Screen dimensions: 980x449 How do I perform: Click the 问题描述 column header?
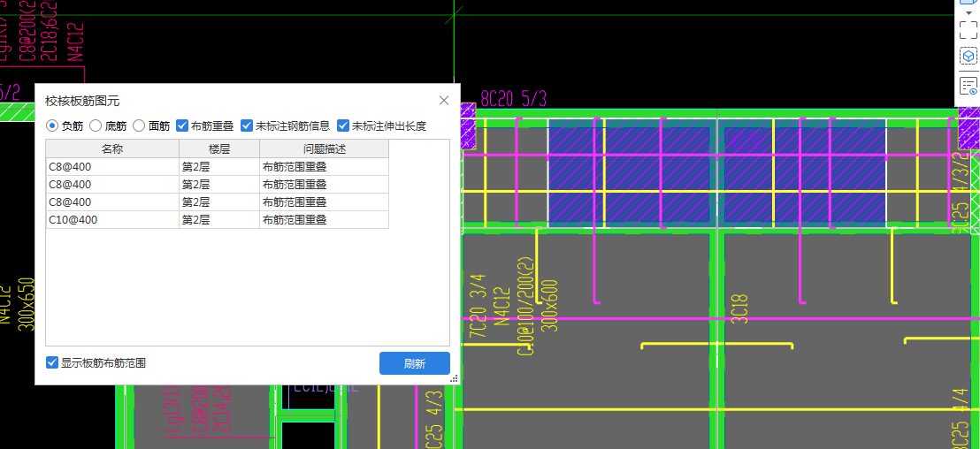click(325, 148)
